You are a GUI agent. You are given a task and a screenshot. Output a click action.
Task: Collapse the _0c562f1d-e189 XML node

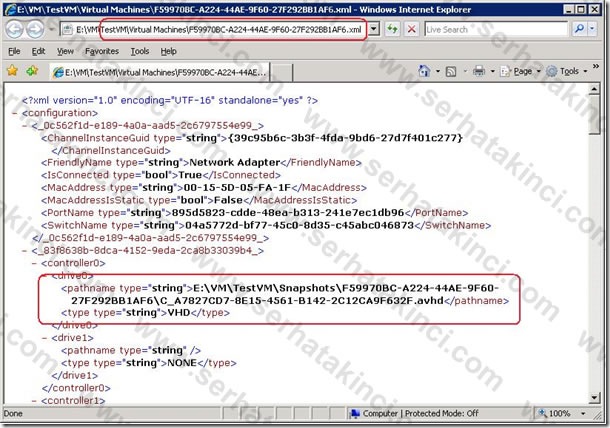pos(25,126)
